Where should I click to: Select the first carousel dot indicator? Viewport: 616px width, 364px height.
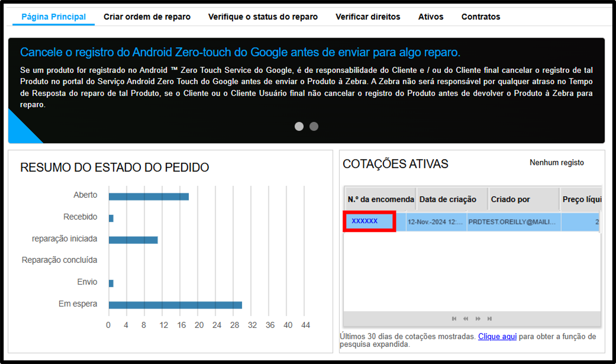point(299,126)
